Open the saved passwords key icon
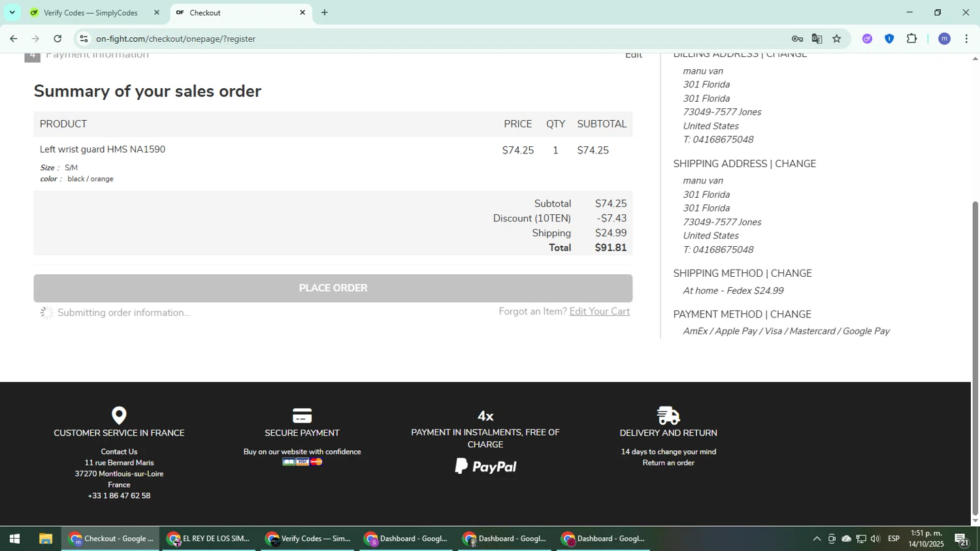This screenshot has width=980, height=551. click(797, 39)
